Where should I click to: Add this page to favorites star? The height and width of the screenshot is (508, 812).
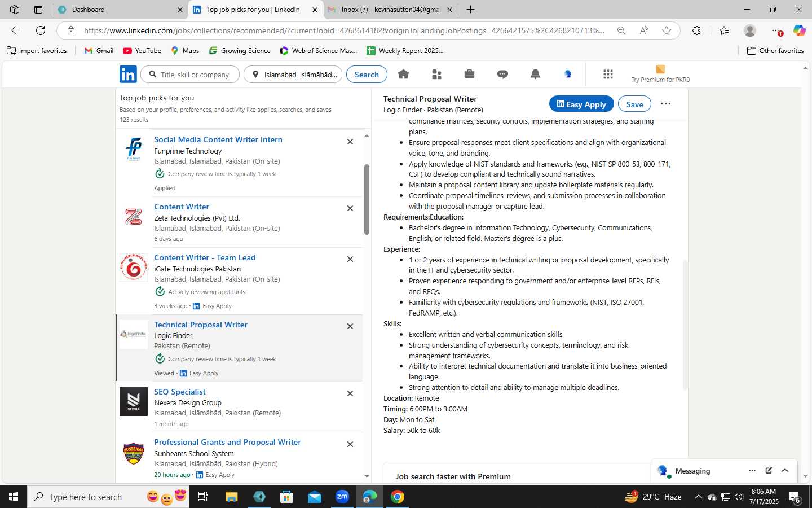coord(667,30)
